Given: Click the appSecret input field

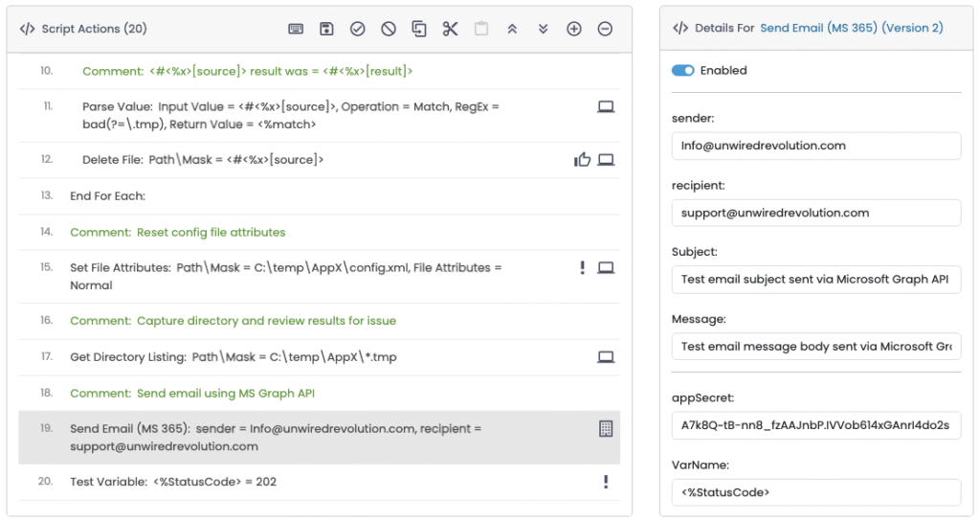Looking at the screenshot, I should point(815,425).
